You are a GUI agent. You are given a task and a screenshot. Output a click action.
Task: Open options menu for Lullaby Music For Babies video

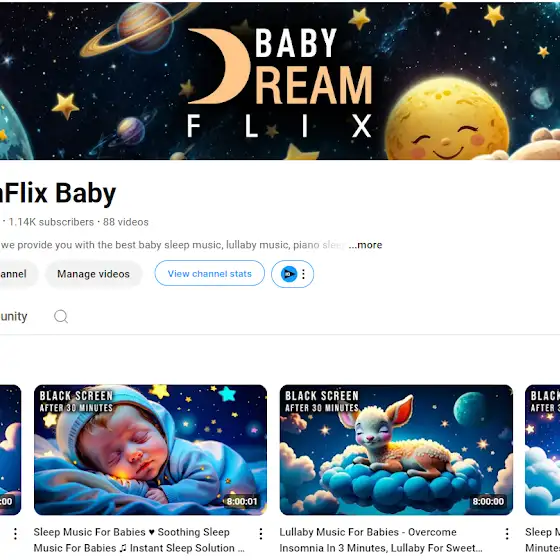coord(507,534)
